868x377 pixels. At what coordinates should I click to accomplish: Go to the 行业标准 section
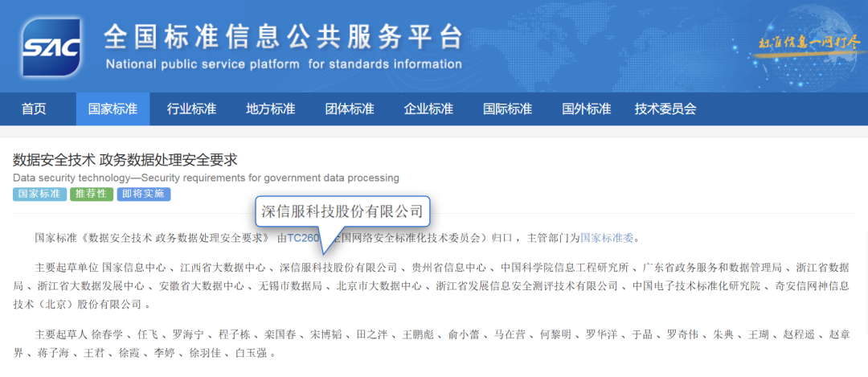[x=191, y=109]
